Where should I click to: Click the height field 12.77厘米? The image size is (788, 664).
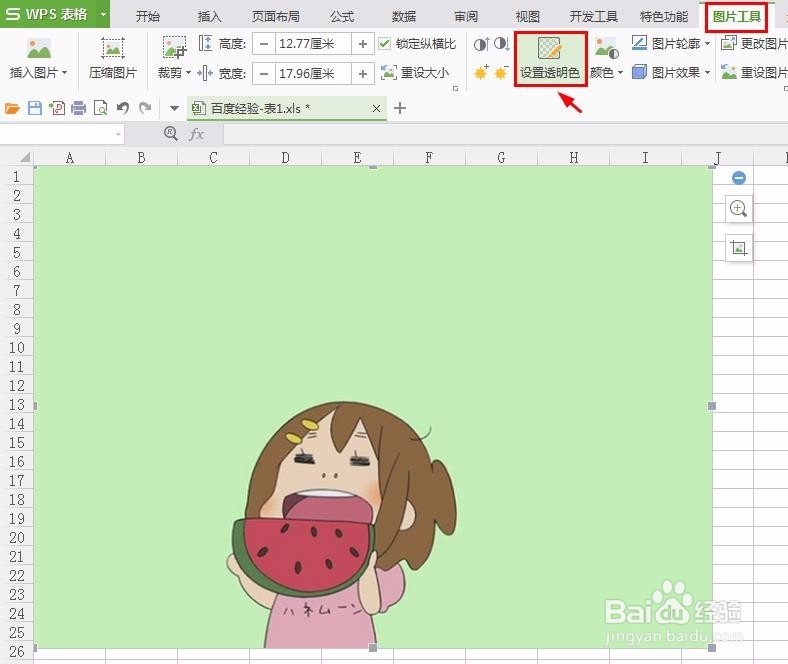pyautogui.click(x=313, y=44)
